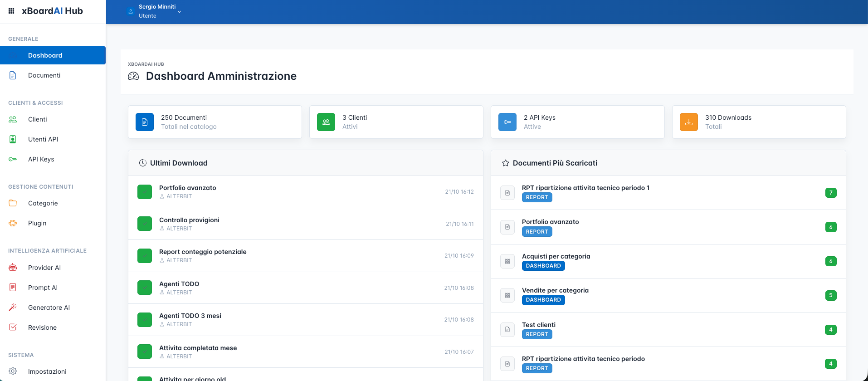This screenshot has height=381, width=868.
Task: Click the green status icon for Portfolio avanzato download
Action: pyautogui.click(x=145, y=192)
